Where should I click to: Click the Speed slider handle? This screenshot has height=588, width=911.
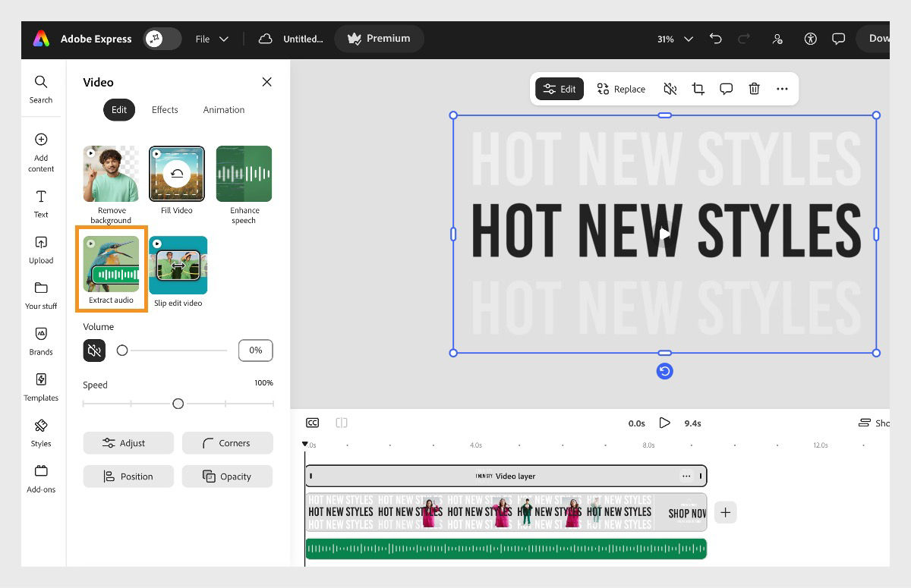point(178,404)
